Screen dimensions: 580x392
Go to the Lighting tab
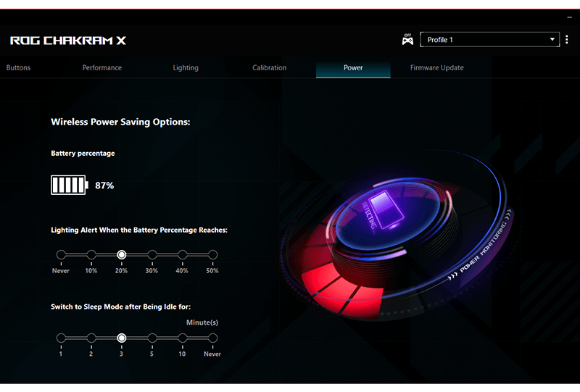tap(186, 68)
